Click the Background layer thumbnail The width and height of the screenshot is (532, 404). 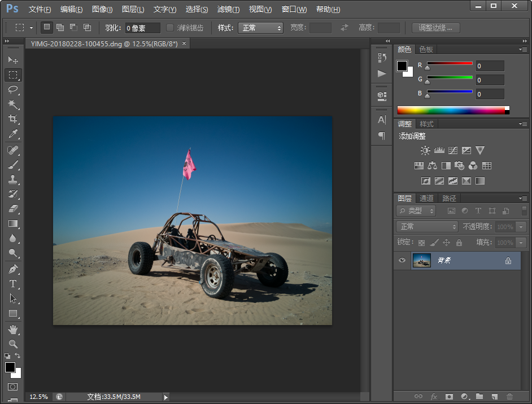pyautogui.click(x=422, y=260)
